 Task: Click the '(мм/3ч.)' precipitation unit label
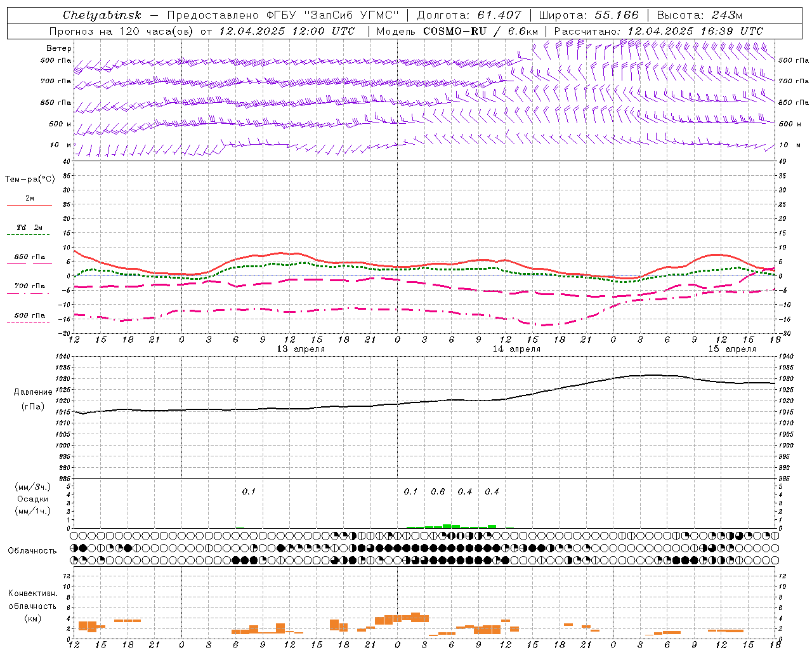point(32,487)
